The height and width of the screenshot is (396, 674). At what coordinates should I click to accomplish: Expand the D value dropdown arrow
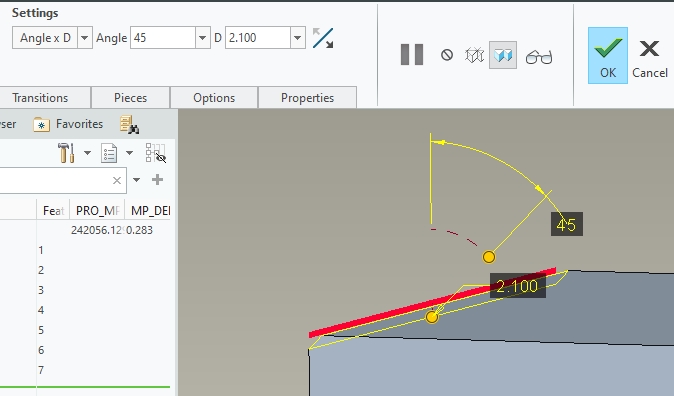point(297,38)
